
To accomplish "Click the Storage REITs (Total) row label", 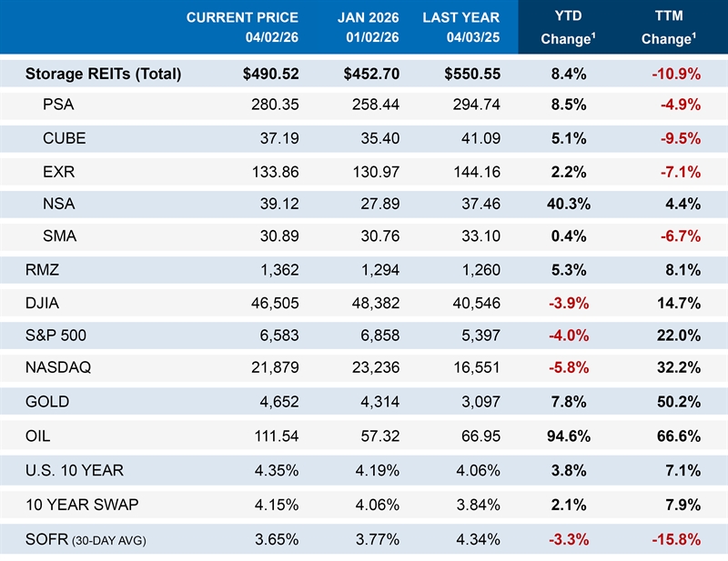I will (x=104, y=75).
